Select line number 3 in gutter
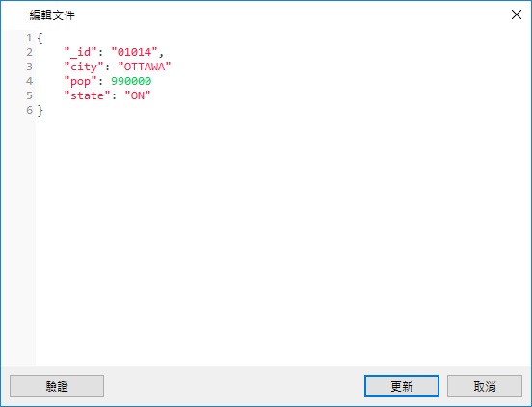 [x=30, y=67]
